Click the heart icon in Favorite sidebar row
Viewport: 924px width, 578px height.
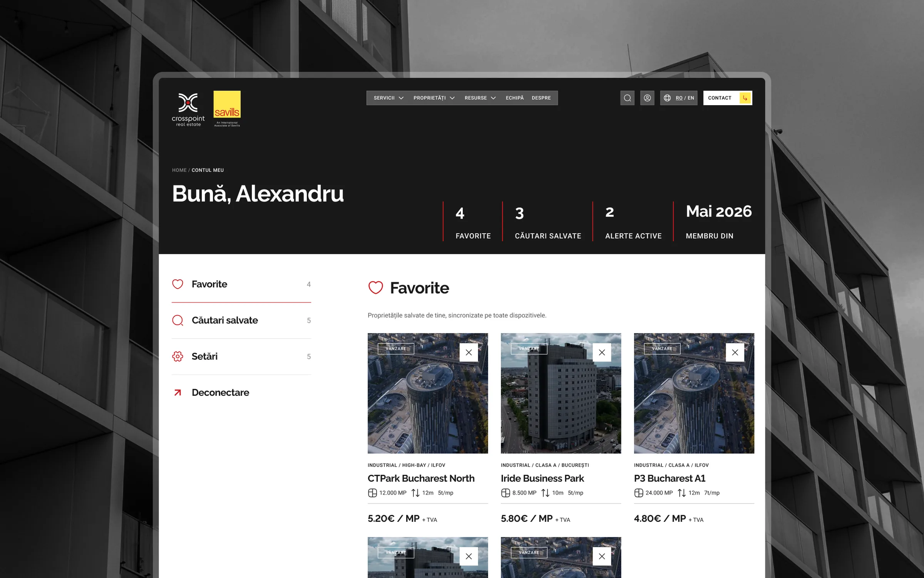[177, 284]
